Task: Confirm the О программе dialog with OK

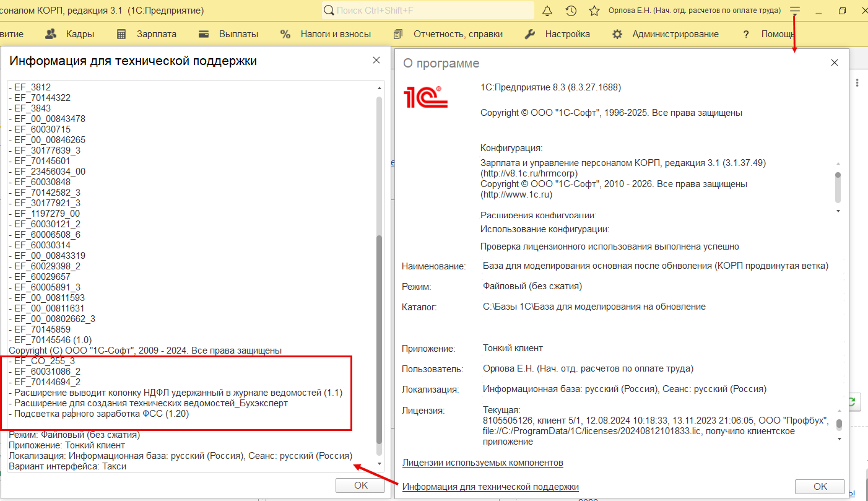Action: pyautogui.click(x=820, y=487)
